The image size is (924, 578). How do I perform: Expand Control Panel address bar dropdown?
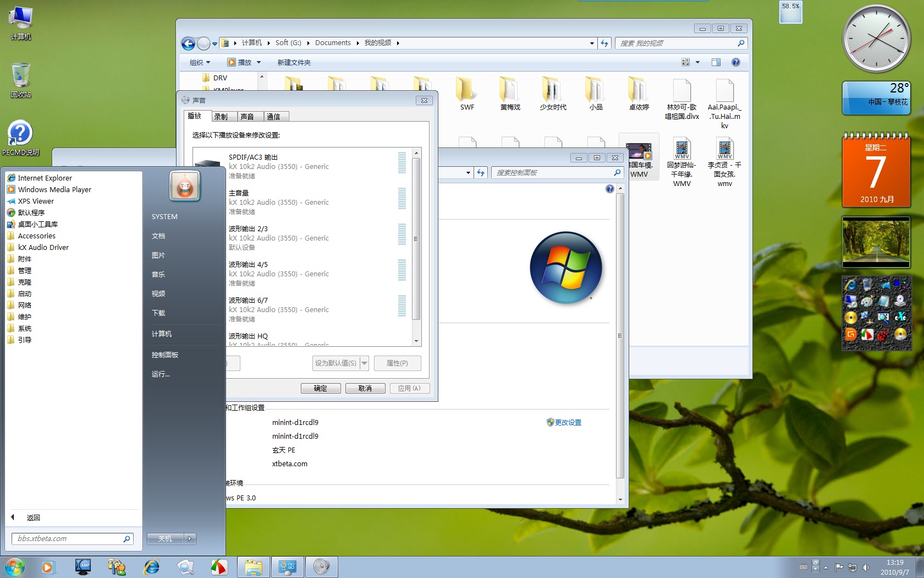coord(468,173)
